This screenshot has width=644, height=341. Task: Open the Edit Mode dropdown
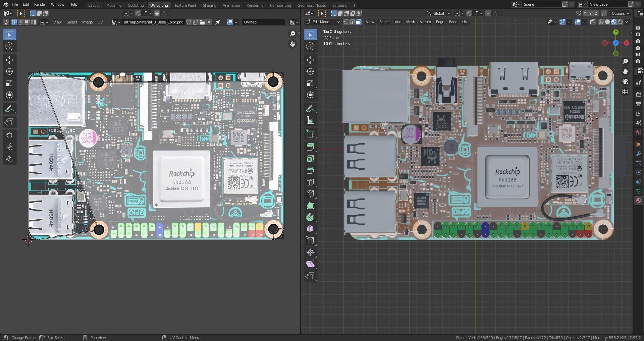click(322, 22)
